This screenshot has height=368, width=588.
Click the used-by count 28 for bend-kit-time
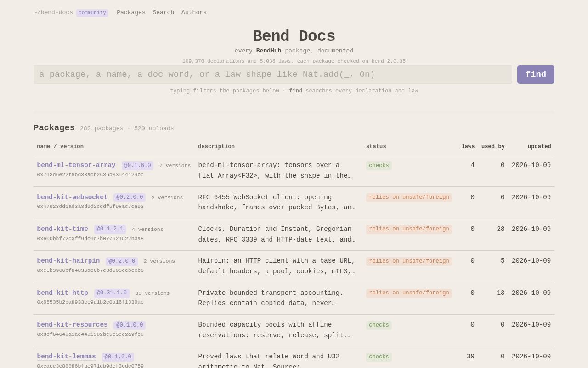pyautogui.click(x=501, y=229)
